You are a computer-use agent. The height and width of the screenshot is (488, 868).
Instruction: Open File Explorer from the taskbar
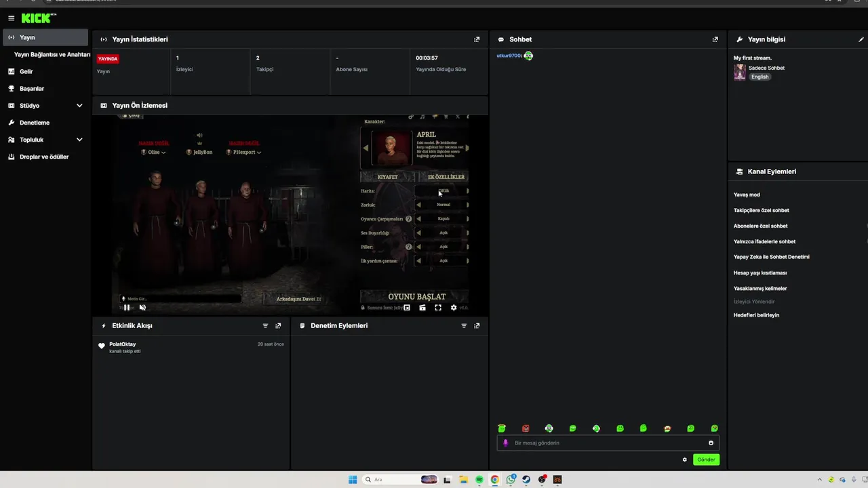(x=464, y=480)
